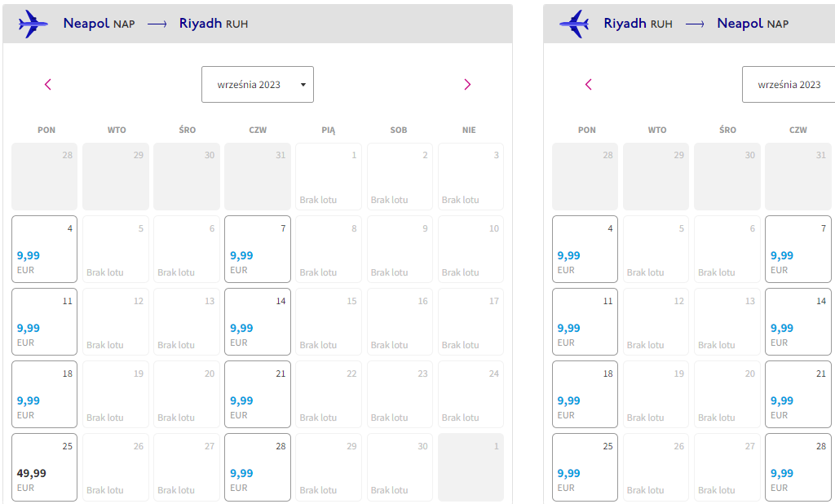Viewport: 835px width, 504px height.
Task: Click the airplane icon beside Riyadh RUH header
Action: coord(574,24)
